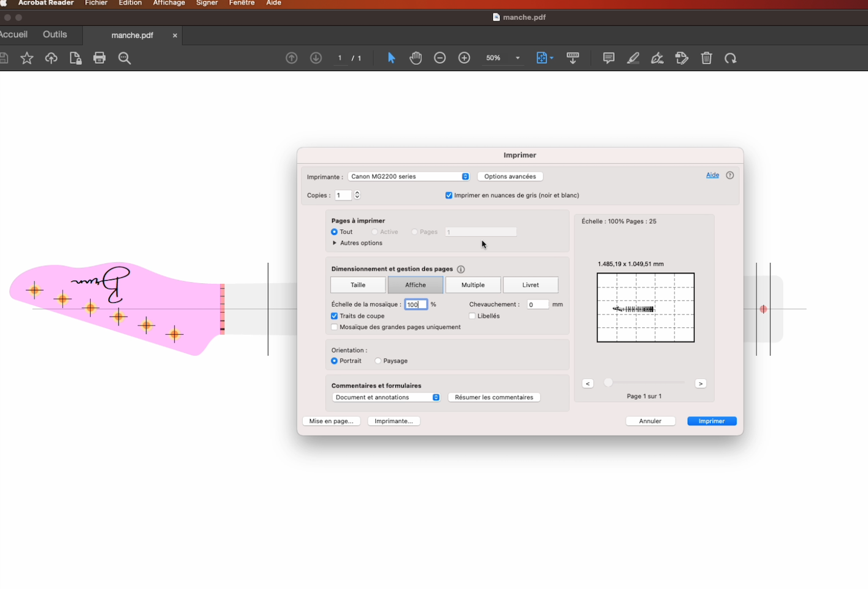Click the page preview slider
The height and width of the screenshot is (589, 868).
644,382
